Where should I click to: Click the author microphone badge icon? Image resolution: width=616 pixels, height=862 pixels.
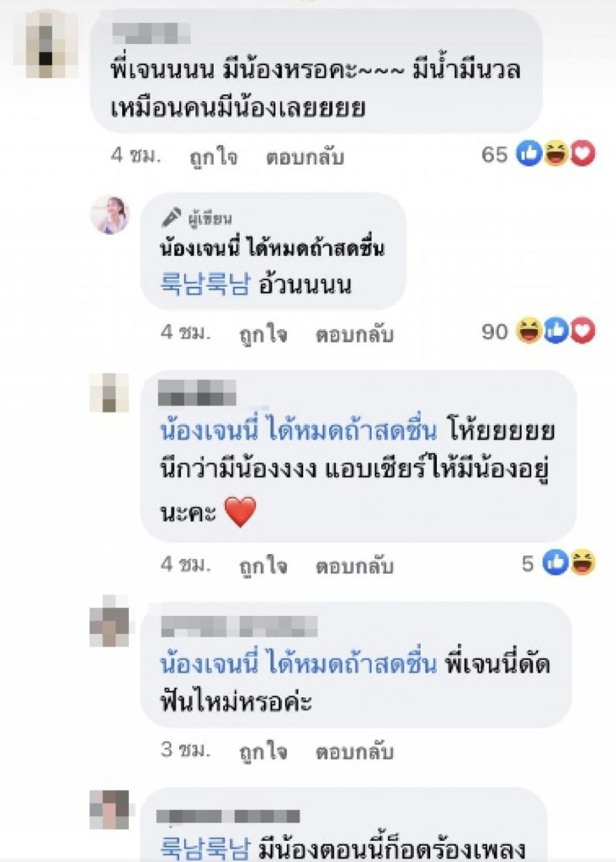click(x=172, y=218)
